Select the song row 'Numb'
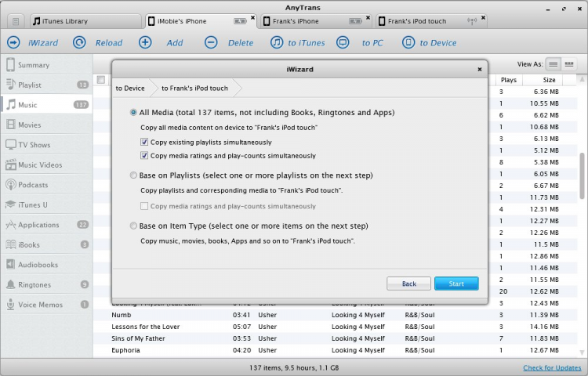 (x=335, y=315)
